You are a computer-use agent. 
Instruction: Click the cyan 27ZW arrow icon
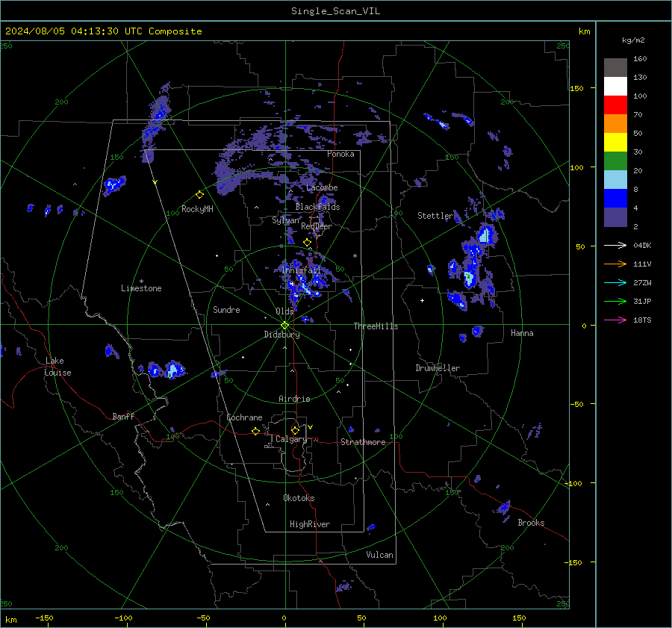click(615, 282)
